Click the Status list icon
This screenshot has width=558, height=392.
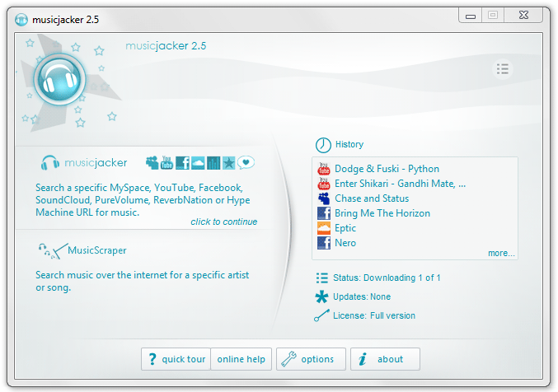click(x=322, y=278)
